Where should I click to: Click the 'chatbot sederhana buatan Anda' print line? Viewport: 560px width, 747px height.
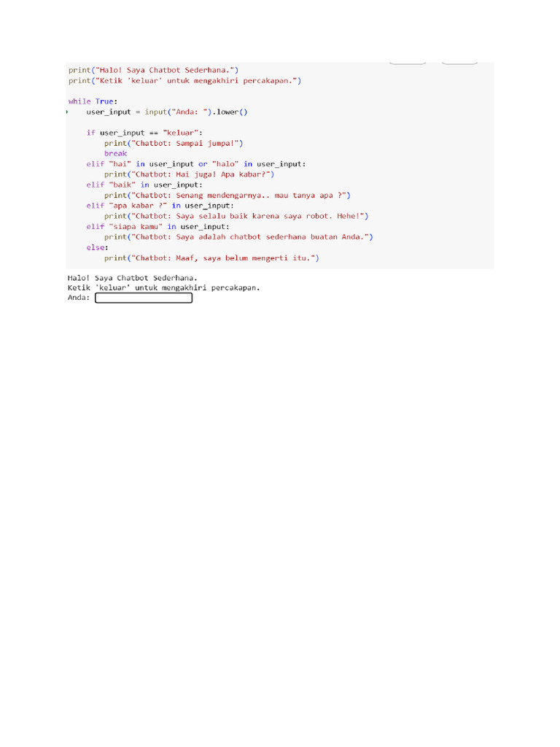238,237
